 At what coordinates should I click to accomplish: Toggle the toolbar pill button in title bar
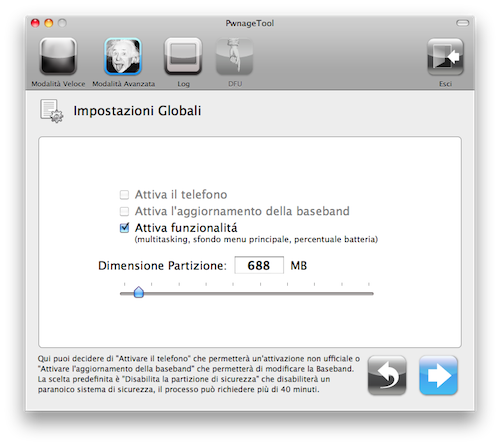click(462, 23)
